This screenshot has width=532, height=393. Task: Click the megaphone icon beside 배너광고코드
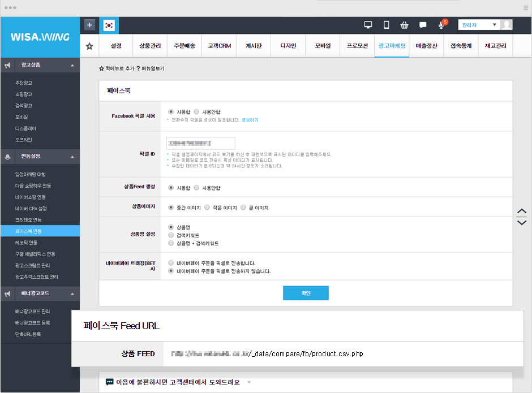tap(7, 293)
